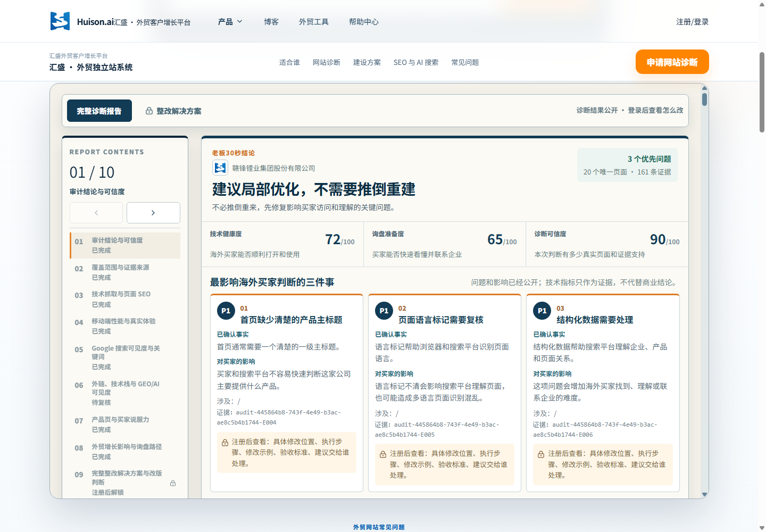This screenshot has height=532, width=766.
Task: Click the P1 badge on 首页缺少清楚的产品主标题
Action: (226, 311)
